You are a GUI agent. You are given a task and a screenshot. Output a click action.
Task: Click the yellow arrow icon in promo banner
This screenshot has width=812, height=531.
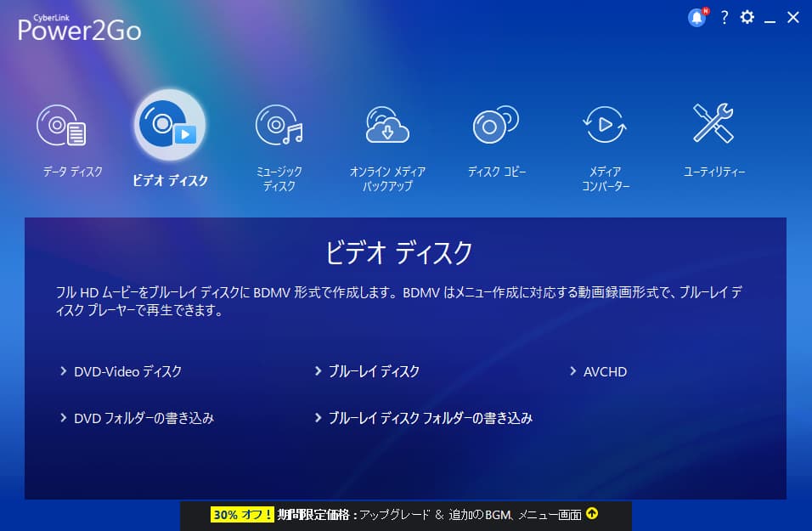592,513
